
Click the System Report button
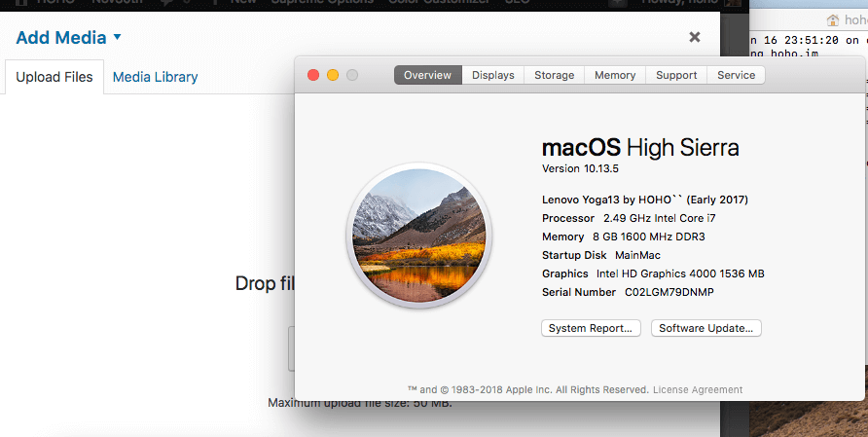591,328
